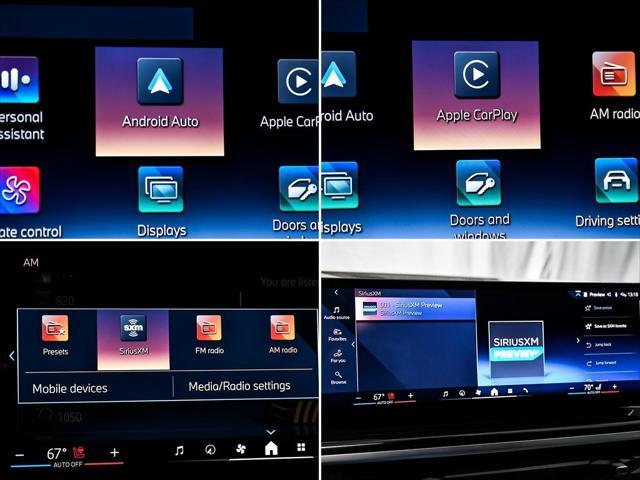Image resolution: width=640 pixels, height=480 pixels.
Task: Select SiriusXM in the audio source popup
Action: 133,340
